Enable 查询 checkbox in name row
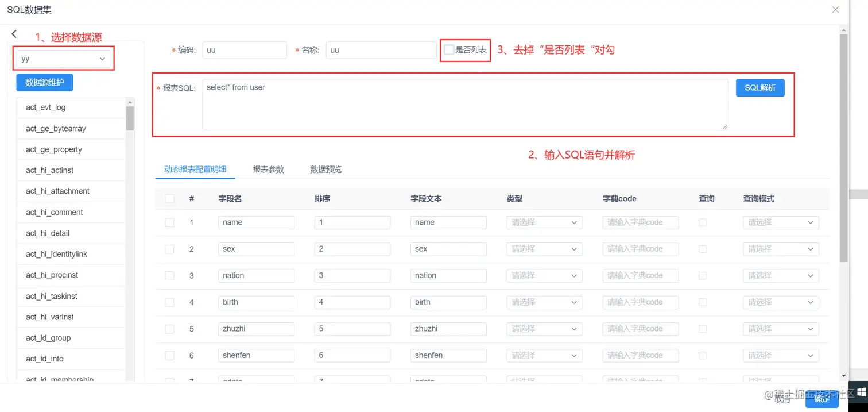Viewport: 868px width, 412px height. (703, 222)
